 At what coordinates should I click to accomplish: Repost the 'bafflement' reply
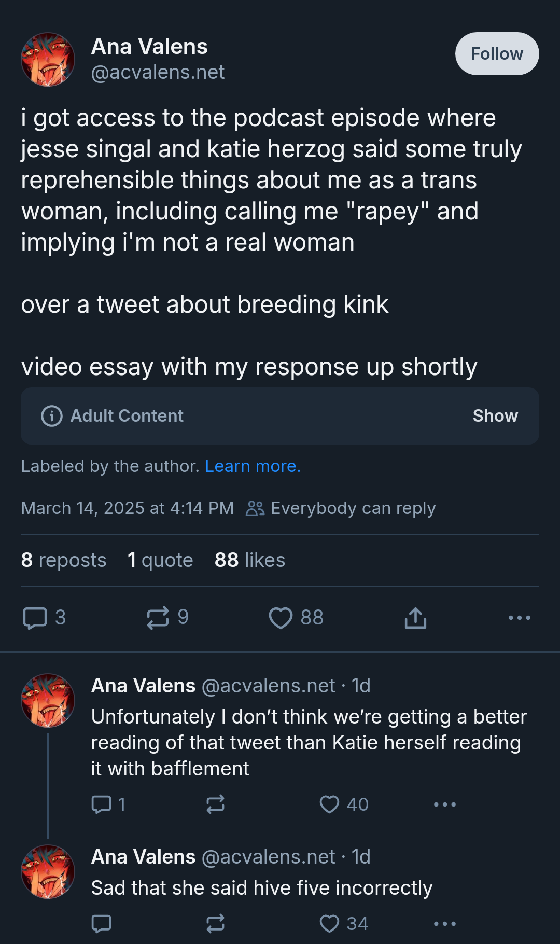pyautogui.click(x=215, y=804)
